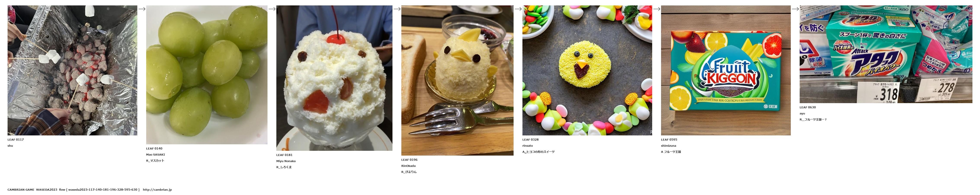The width and height of the screenshot is (980, 195).
Task: Click arrow after the shaved ice photo
Action: (x=397, y=9)
